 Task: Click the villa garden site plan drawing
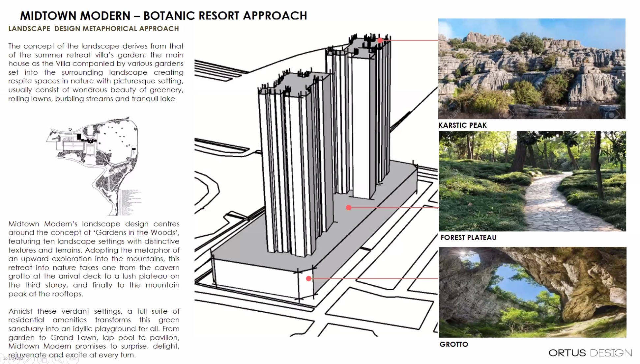pyautogui.click(x=94, y=166)
